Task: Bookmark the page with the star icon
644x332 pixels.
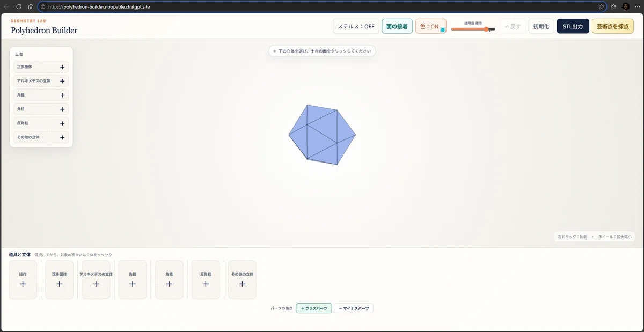Action: click(x=602, y=6)
